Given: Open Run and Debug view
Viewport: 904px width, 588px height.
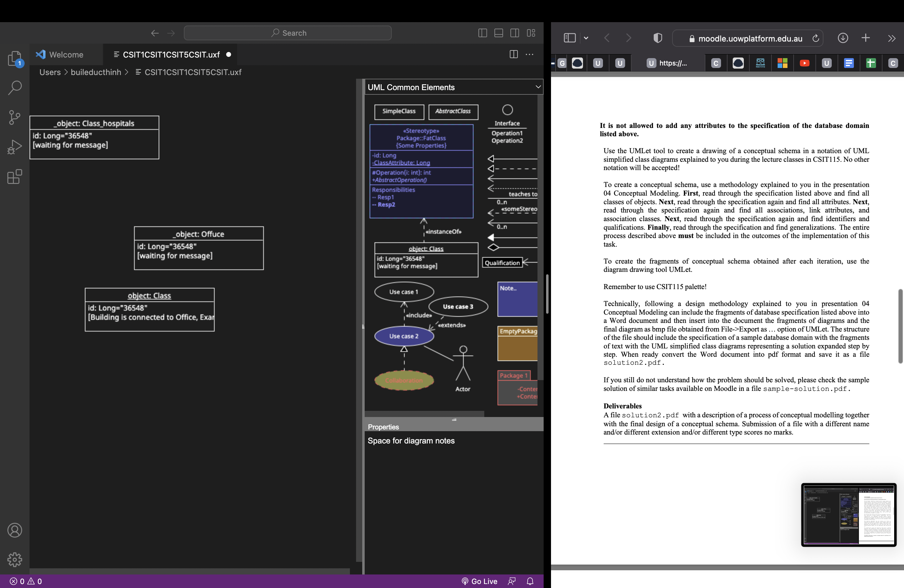Looking at the screenshot, I should (x=14, y=147).
